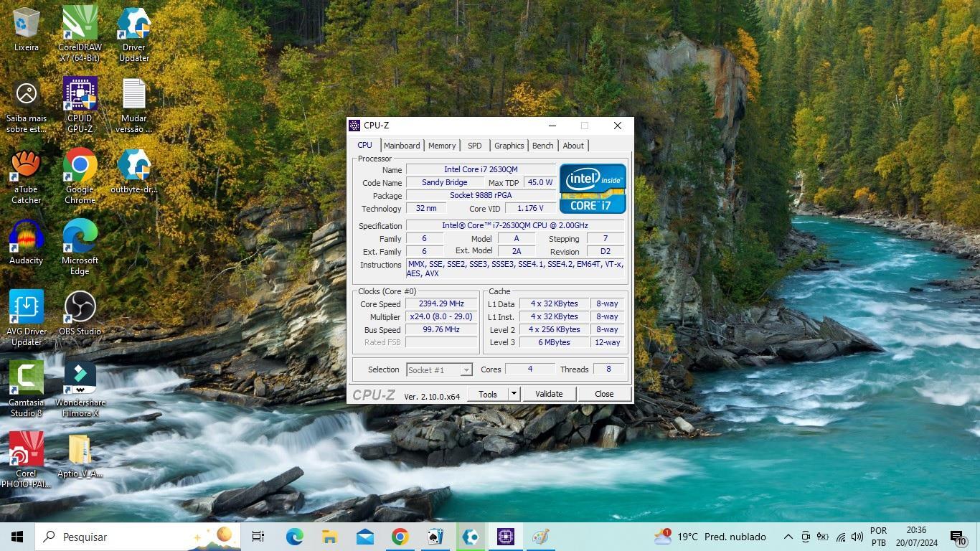The image size is (980, 551).
Task: Switch to the About tab
Action: [x=573, y=146]
